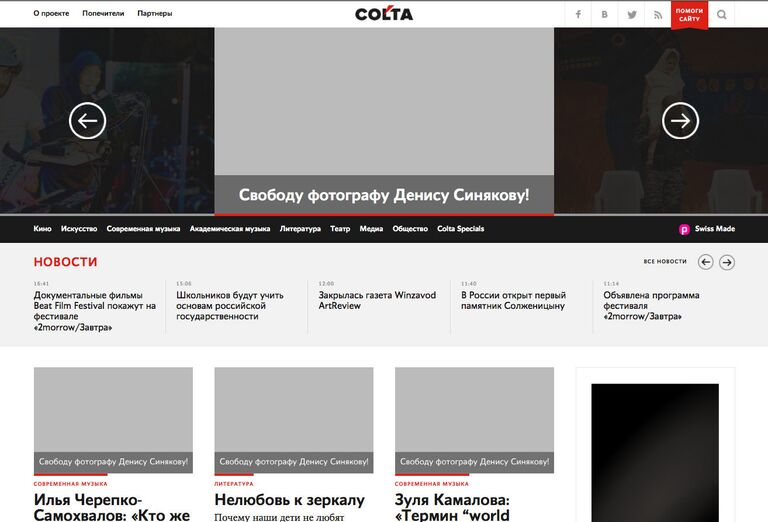Open news 'Объявлена программа фестиваля 2morrow/Завтра'
Viewport: 768px width, 522px height.
pos(651,306)
